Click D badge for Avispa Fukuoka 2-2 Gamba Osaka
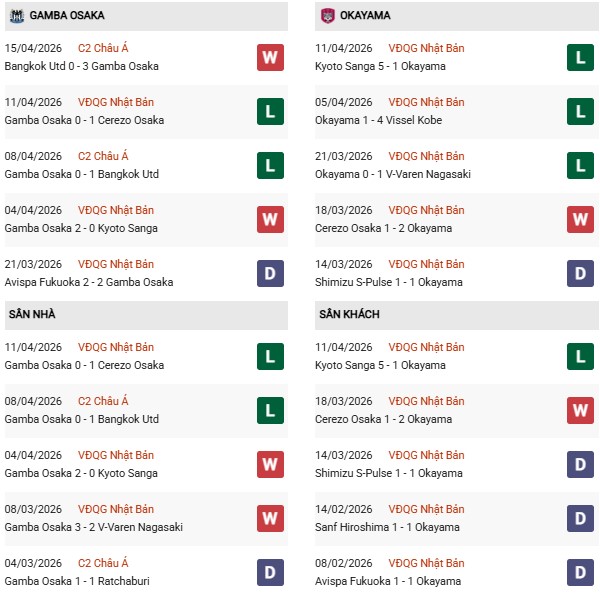Screen dimensions: 600x594 270,273
